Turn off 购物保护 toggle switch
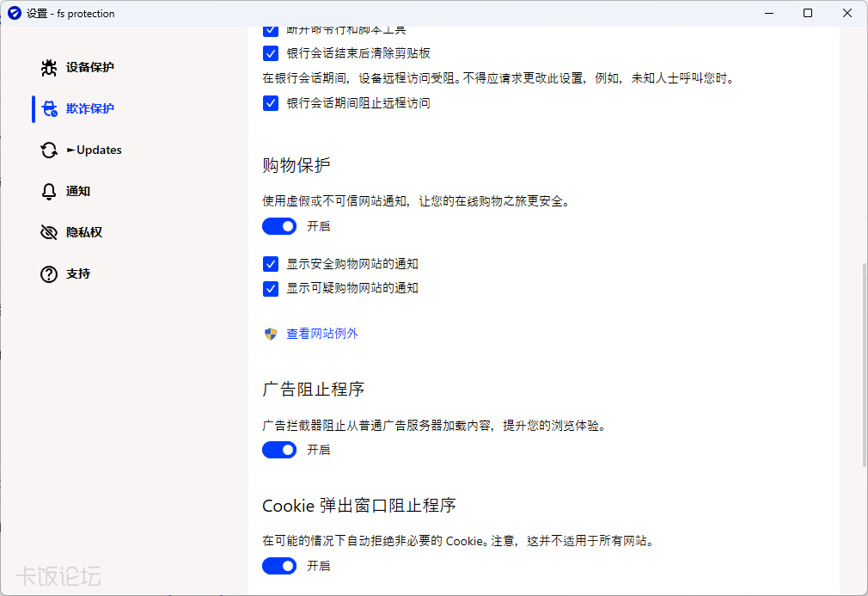The height and width of the screenshot is (596, 868). coord(279,226)
